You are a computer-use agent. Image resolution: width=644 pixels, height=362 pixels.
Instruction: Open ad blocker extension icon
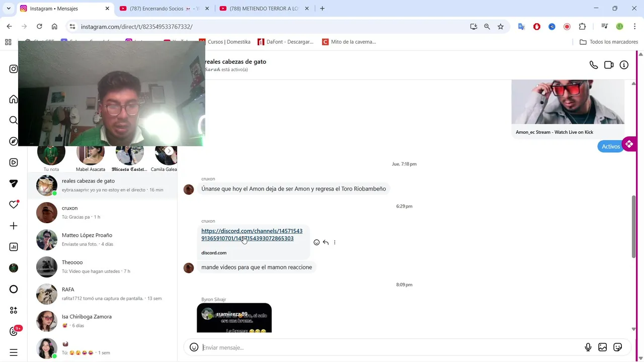[537, 27]
